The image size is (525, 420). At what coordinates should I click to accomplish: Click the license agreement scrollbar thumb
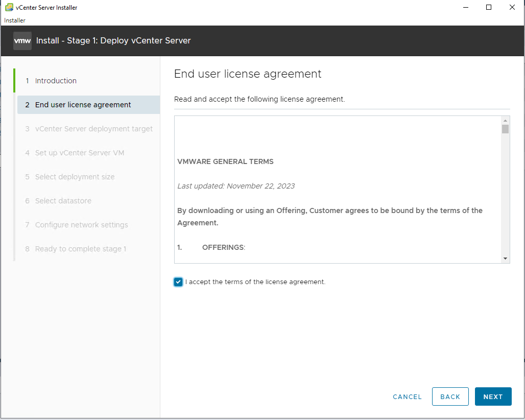505,129
